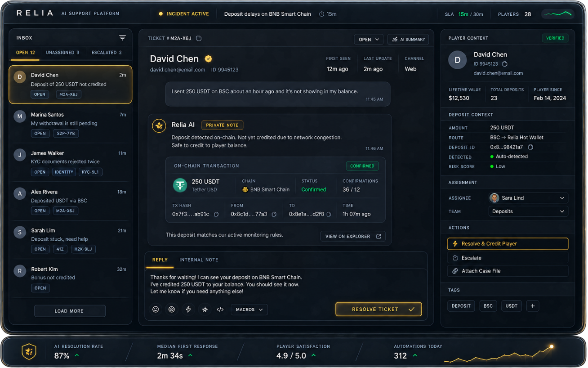
Task: Click the CONFIRMED badge on transaction card
Action: (x=362, y=166)
